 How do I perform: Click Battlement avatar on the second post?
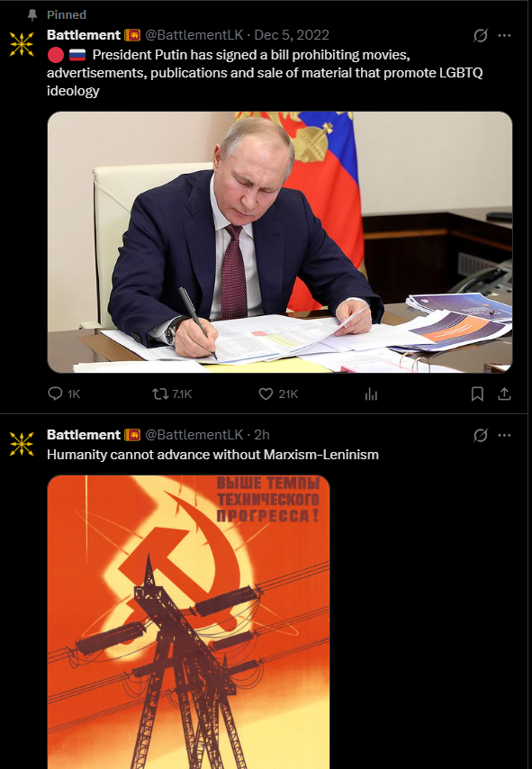pos(22,444)
